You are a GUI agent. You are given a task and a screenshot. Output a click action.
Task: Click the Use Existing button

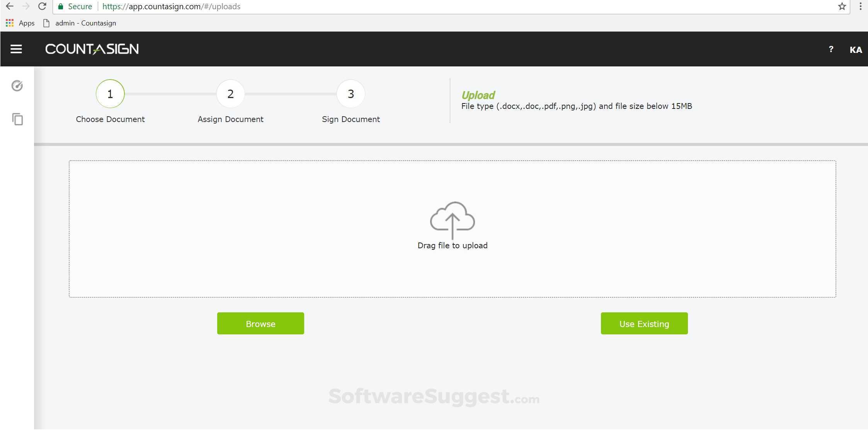(x=644, y=323)
